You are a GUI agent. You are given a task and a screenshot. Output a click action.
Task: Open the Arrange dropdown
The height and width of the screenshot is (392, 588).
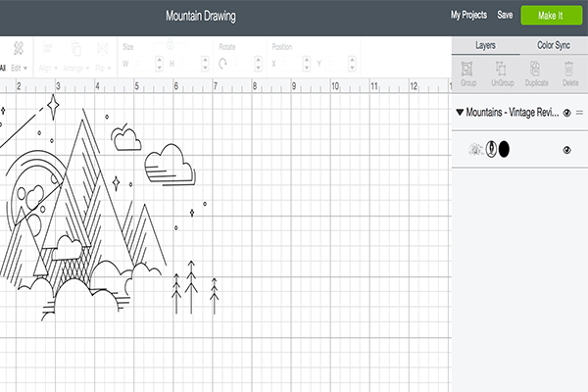point(76,69)
